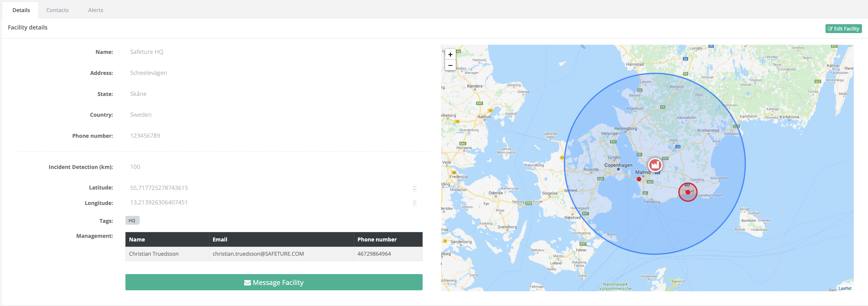Switch to the Contacts tab
868x306 pixels.
tap(57, 10)
